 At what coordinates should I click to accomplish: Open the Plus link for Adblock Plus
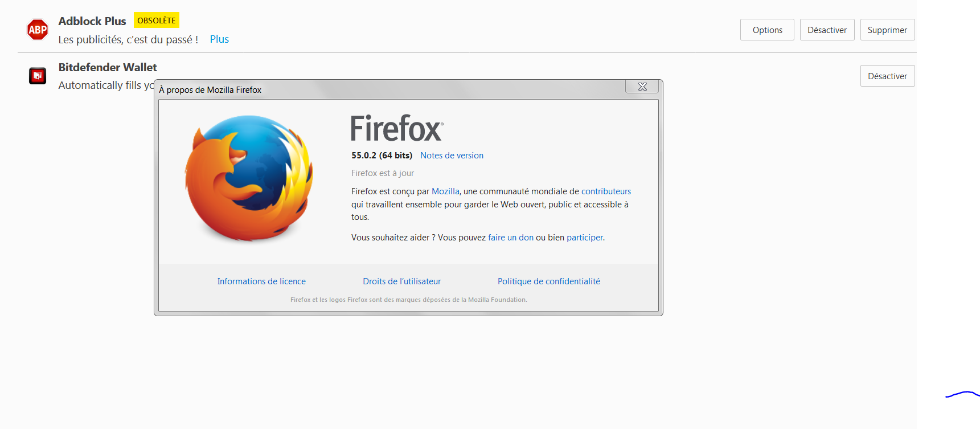[x=219, y=39]
